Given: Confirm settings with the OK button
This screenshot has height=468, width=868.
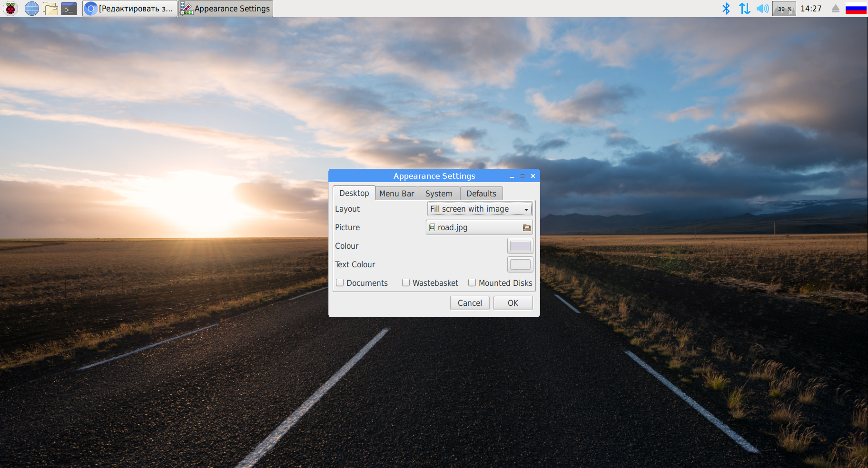Looking at the screenshot, I should pos(513,303).
